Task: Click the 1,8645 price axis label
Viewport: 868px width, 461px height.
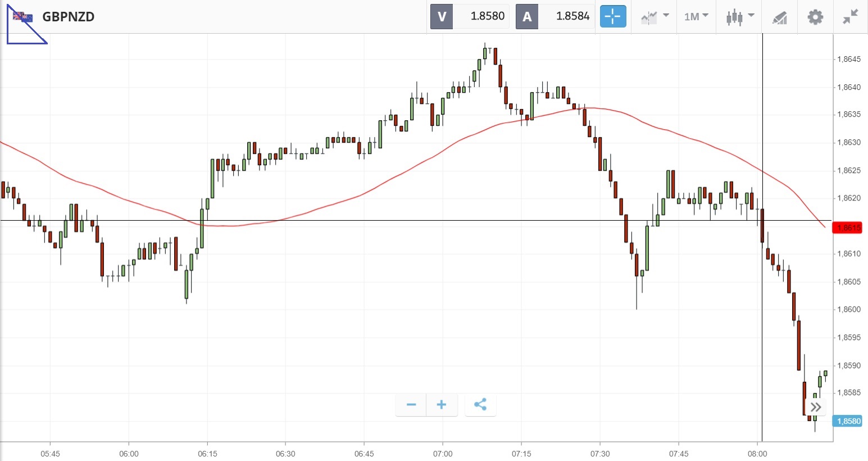Action: [x=848, y=59]
